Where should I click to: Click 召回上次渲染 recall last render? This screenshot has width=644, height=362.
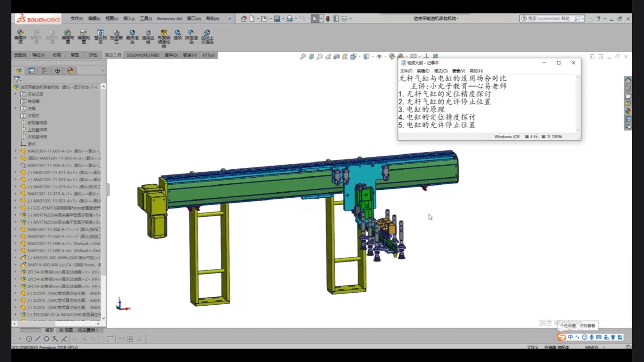pos(207,37)
